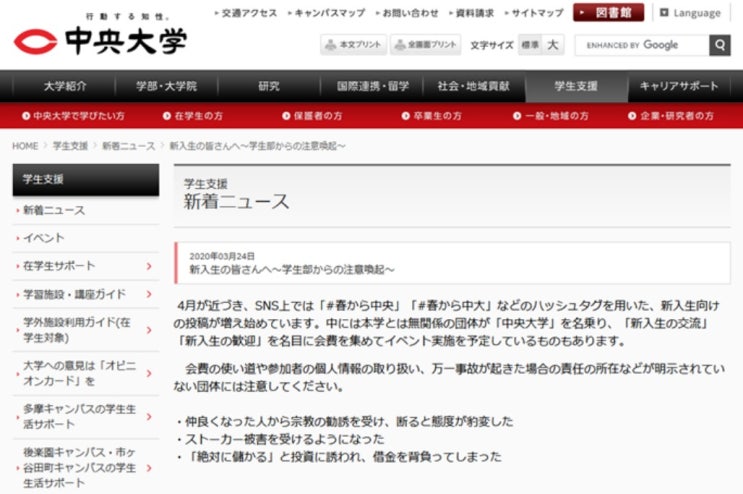743x494 pixels.
Task: Open the 図書館 library button
Action: 608,12
